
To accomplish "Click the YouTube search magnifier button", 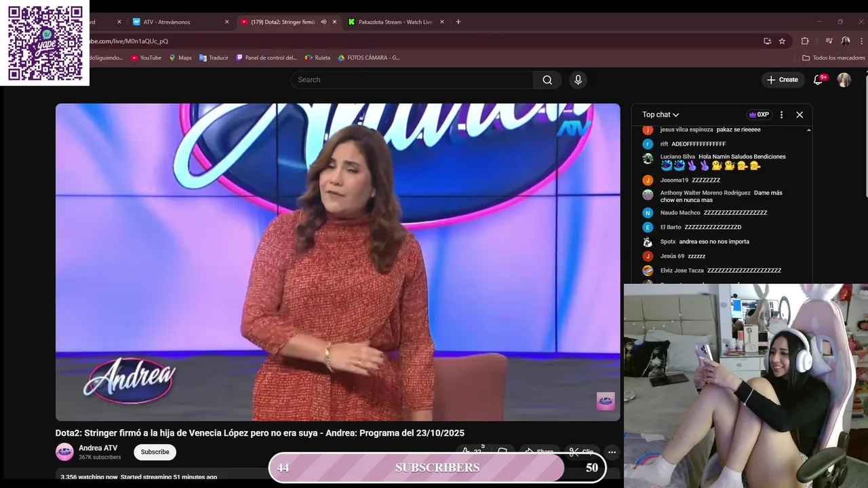I will [547, 80].
